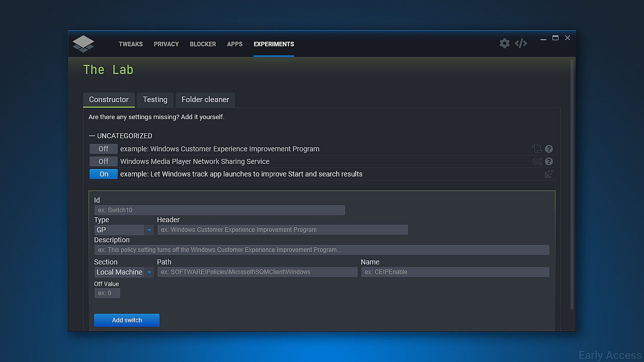
Task: Go to the PRIVACY section
Action: point(166,44)
